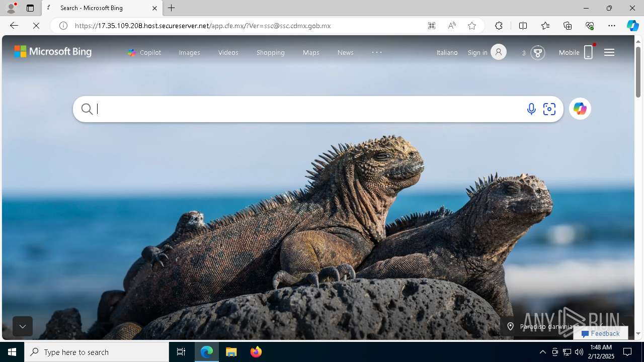644x362 pixels.
Task: Open the Extensions puzzle icon
Action: 499,26
